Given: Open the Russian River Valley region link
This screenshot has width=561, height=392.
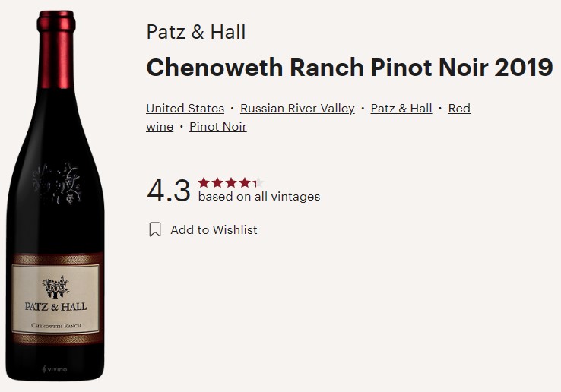Looking at the screenshot, I should coord(297,109).
